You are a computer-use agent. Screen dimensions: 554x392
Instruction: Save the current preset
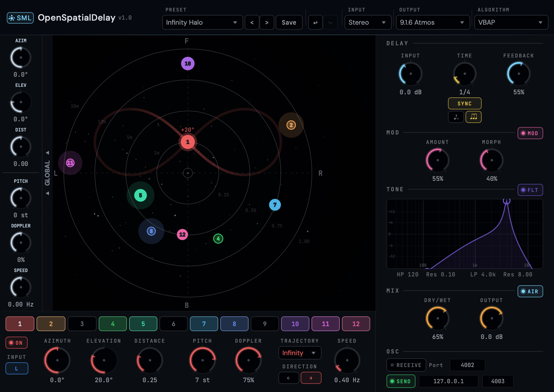(289, 22)
